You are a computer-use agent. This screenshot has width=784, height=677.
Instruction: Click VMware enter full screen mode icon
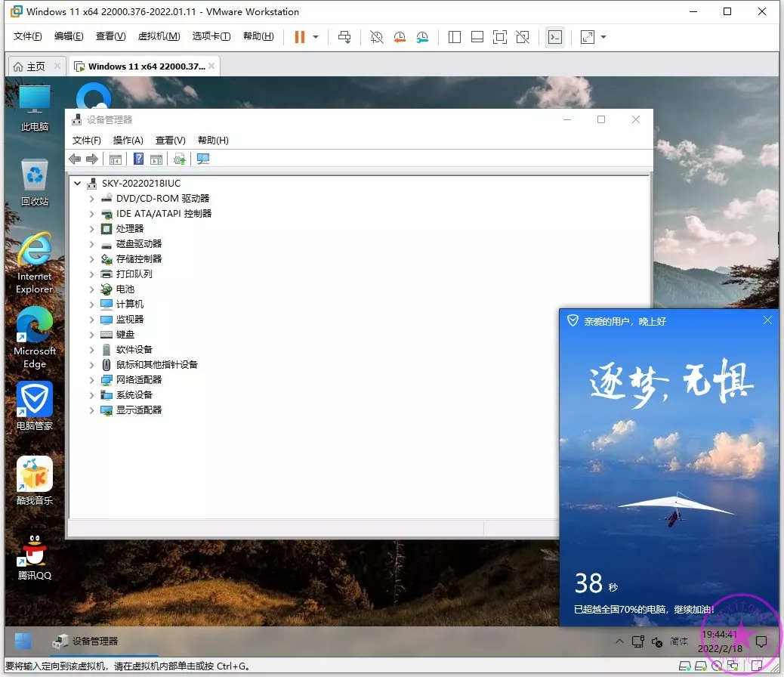point(499,37)
